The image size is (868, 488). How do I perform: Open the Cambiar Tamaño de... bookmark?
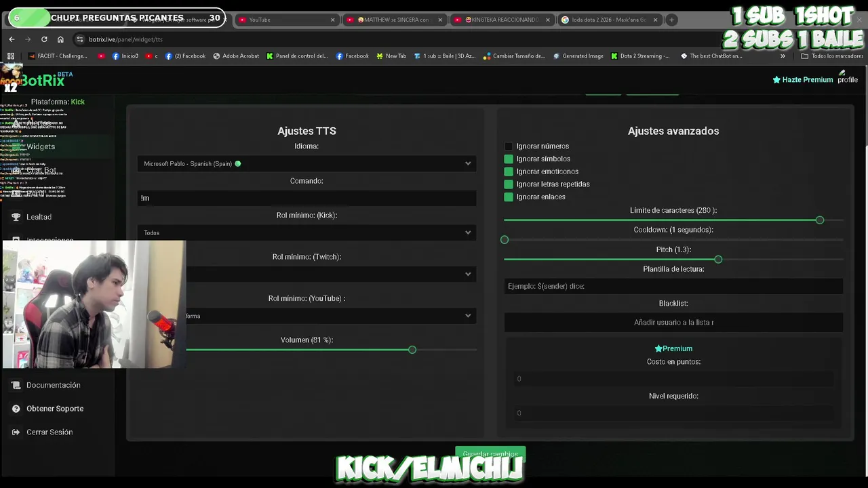point(514,56)
